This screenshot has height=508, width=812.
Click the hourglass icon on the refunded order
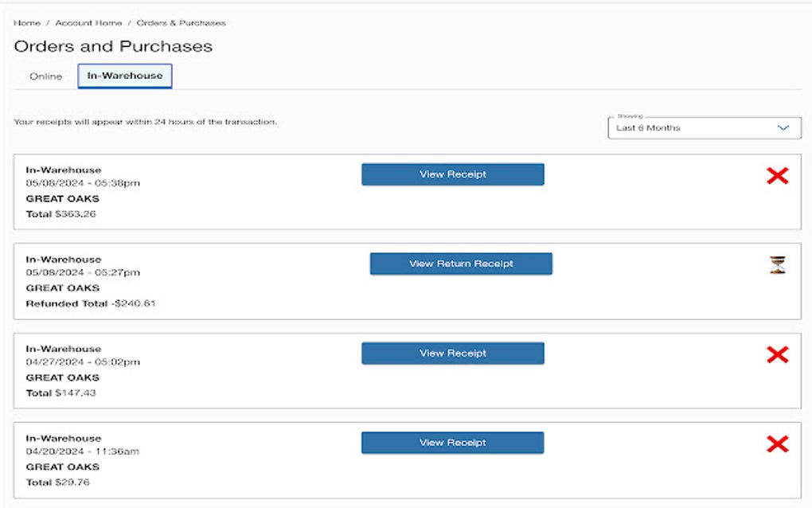777,265
